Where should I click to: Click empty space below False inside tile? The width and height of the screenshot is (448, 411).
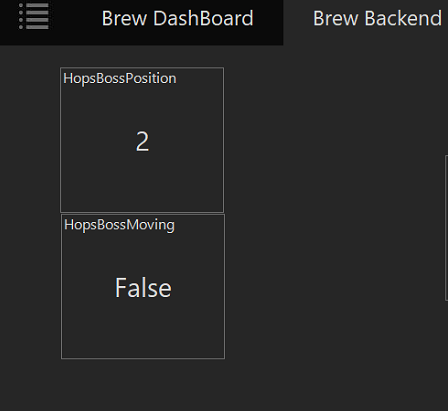tap(143, 328)
